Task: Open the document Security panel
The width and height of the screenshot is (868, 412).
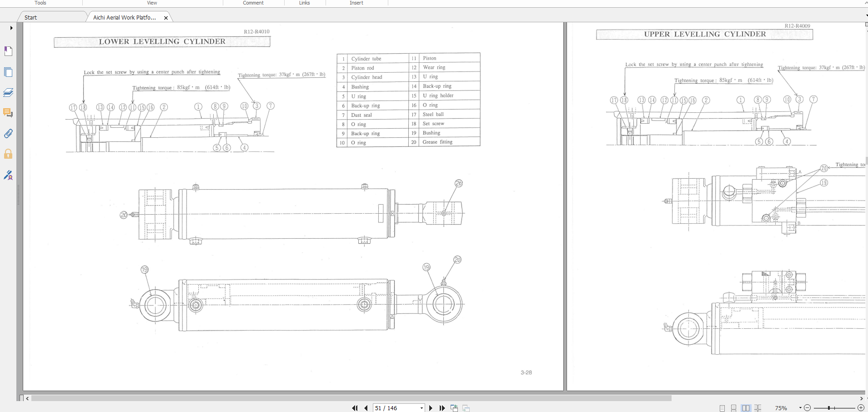Action: [x=8, y=154]
